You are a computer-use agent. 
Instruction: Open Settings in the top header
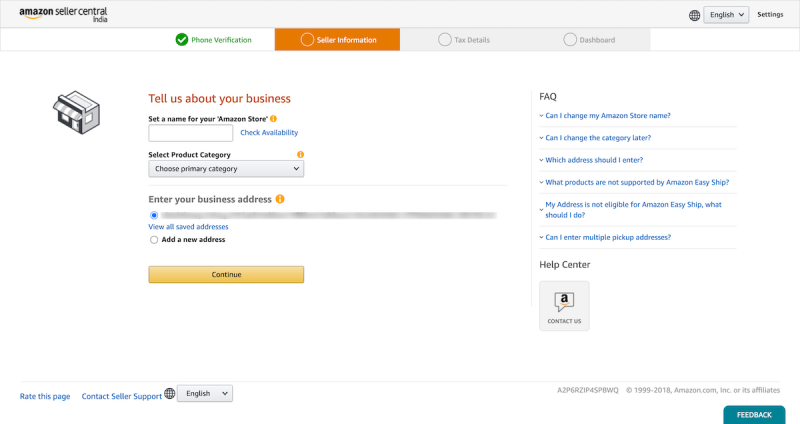(x=770, y=14)
